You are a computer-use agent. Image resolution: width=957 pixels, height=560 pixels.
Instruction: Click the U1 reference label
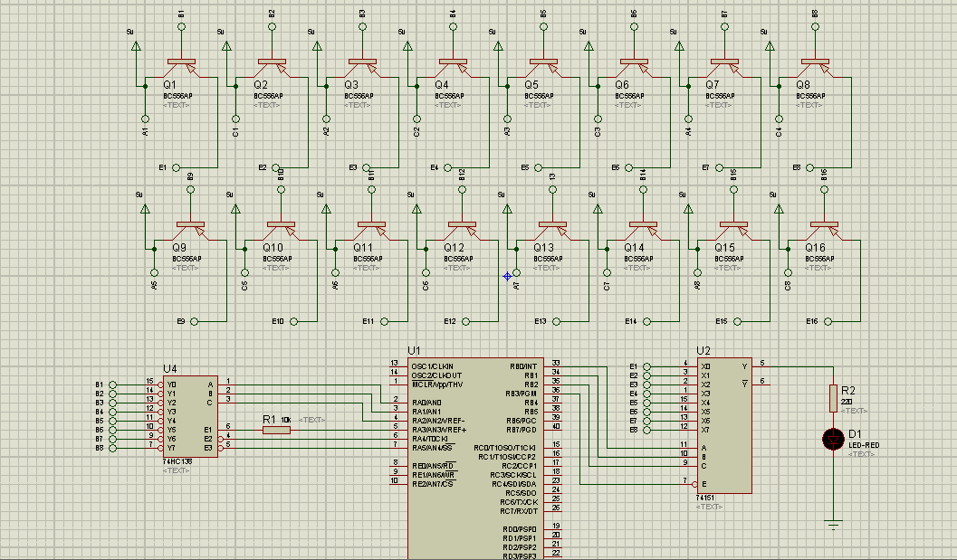point(414,351)
